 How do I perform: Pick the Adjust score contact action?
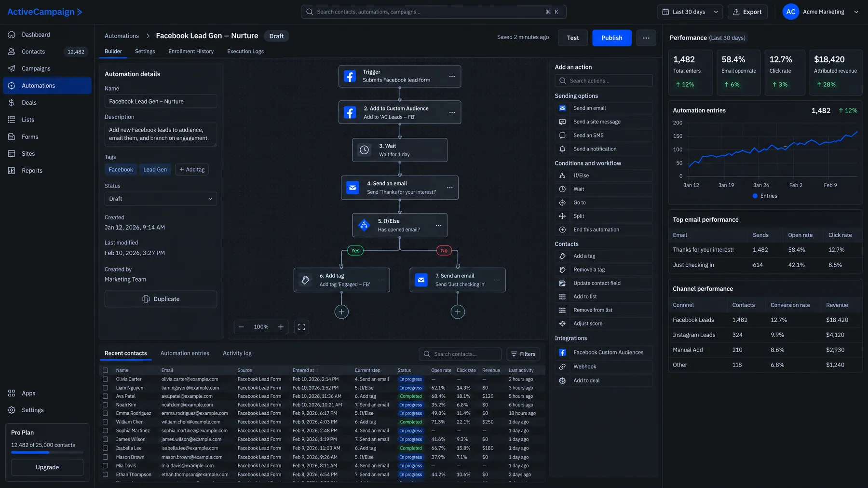click(x=604, y=324)
